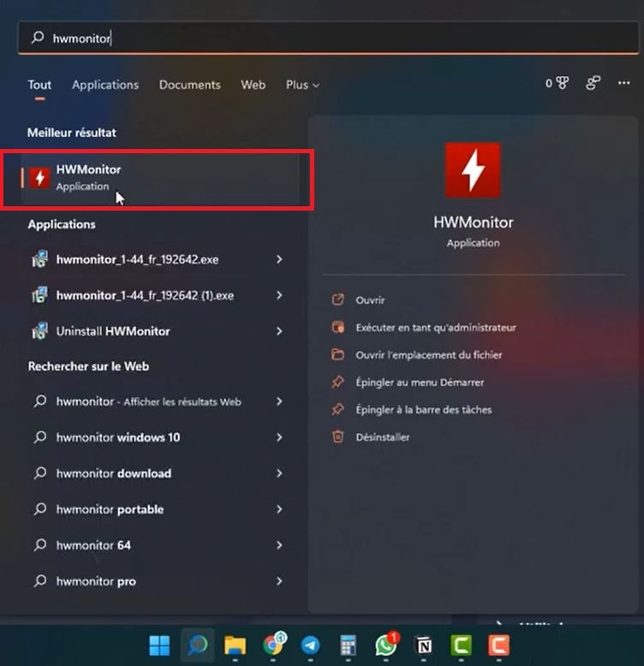The width and height of the screenshot is (644, 666).
Task: Open the Documents tab
Action: (190, 85)
